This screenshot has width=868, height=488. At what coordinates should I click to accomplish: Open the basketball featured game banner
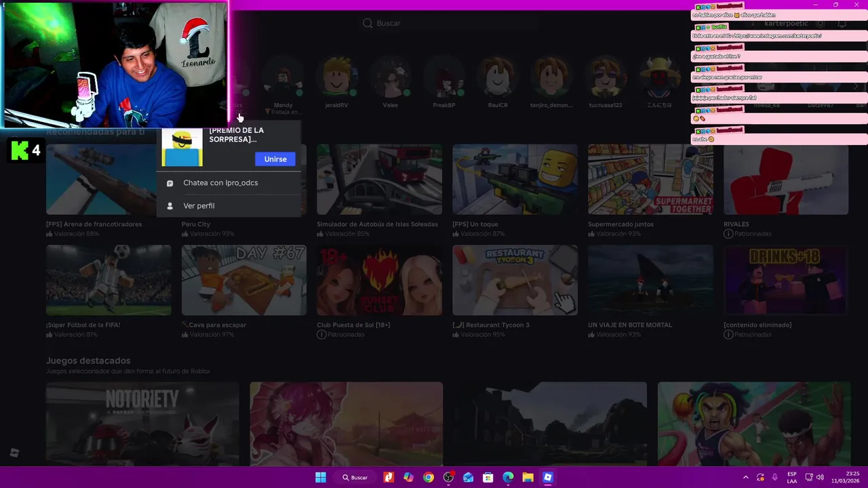click(x=754, y=424)
